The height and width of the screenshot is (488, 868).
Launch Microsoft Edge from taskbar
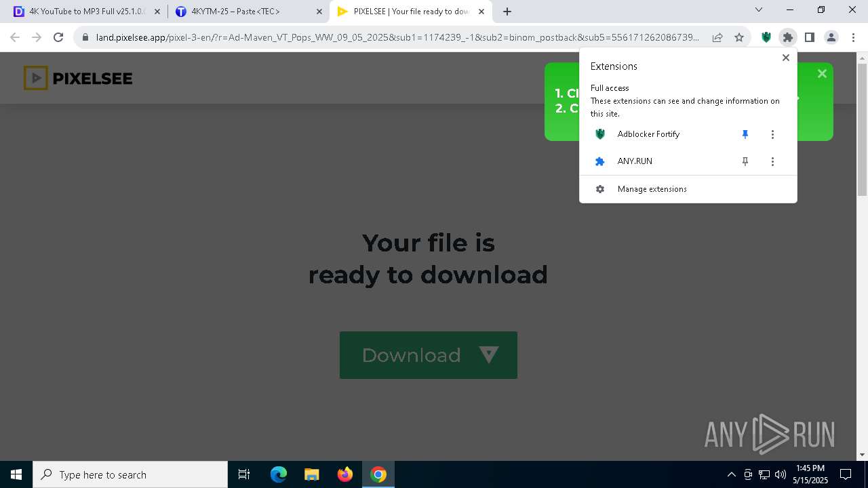pos(279,474)
